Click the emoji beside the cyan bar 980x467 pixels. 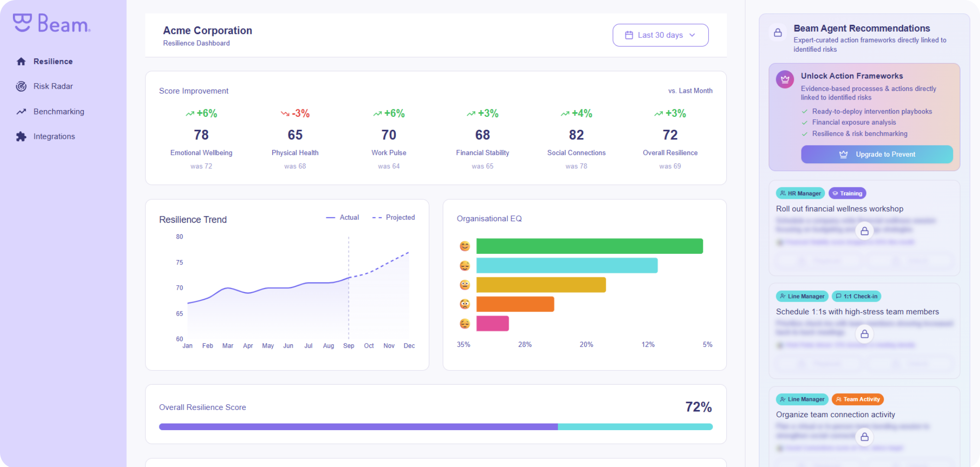465,266
